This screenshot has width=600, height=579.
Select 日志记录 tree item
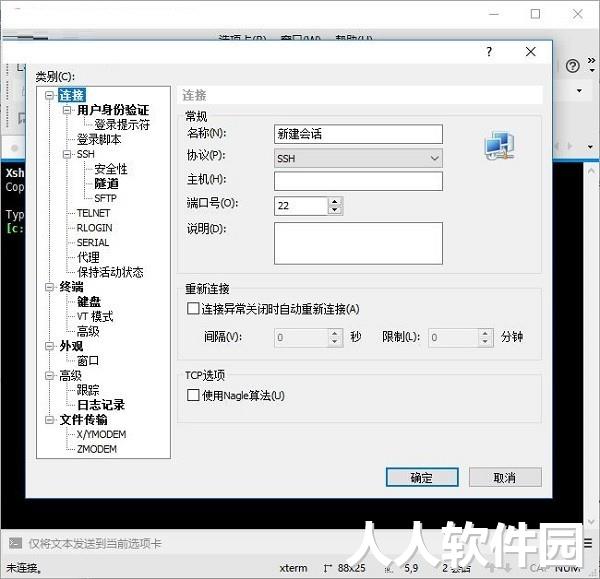(101, 405)
